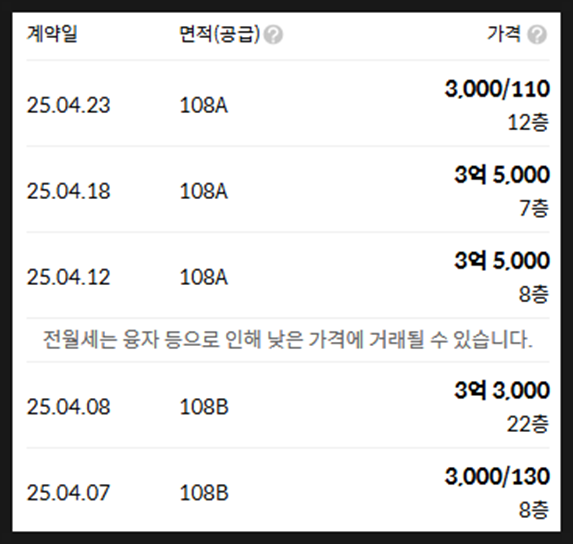Click the help icon next to 가격
This screenshot has height=544, width=573.
[x=537, y=35]
